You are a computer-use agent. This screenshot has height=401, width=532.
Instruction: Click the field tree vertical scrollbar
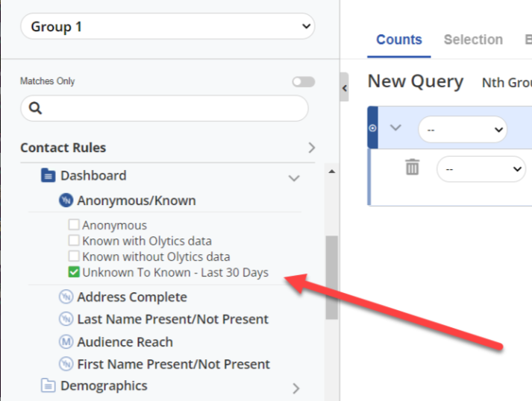(x=331, y=276)
